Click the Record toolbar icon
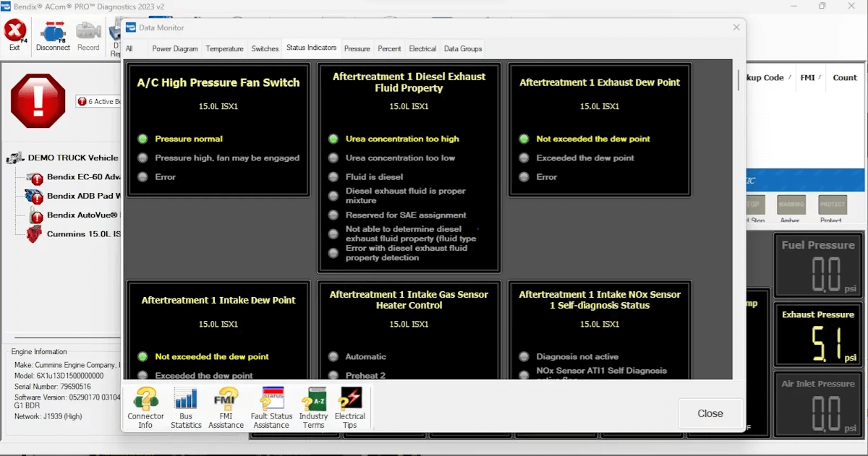 click(88, 35)
